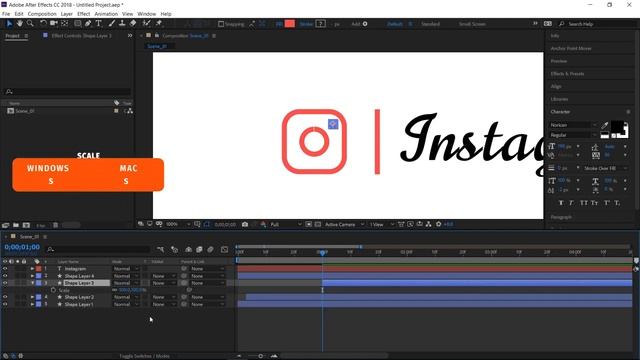Hide the Instagram text layer
The width and height of the screenshot is (640, 360).
(x=5, y=269)
